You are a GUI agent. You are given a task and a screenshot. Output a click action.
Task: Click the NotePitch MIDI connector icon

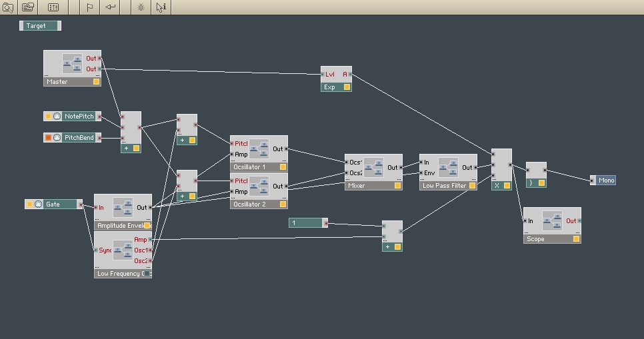pos(57,116)
